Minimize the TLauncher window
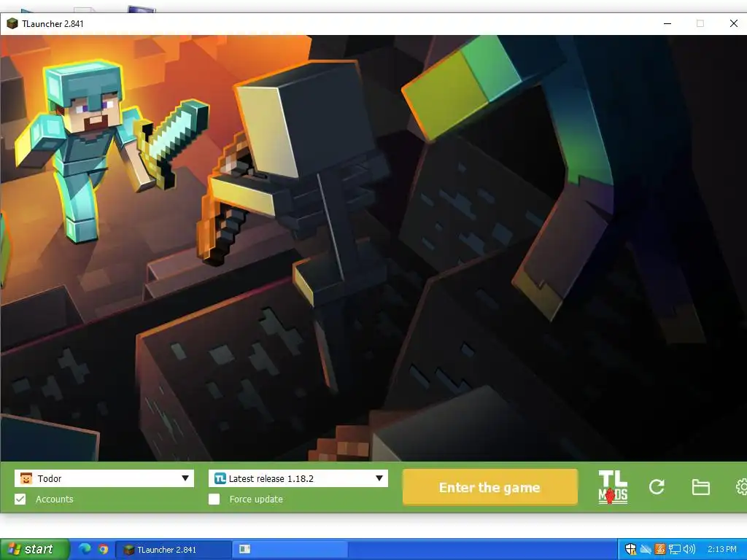The width and height of the screenshot is (747, 560). (x=667, y=23)
